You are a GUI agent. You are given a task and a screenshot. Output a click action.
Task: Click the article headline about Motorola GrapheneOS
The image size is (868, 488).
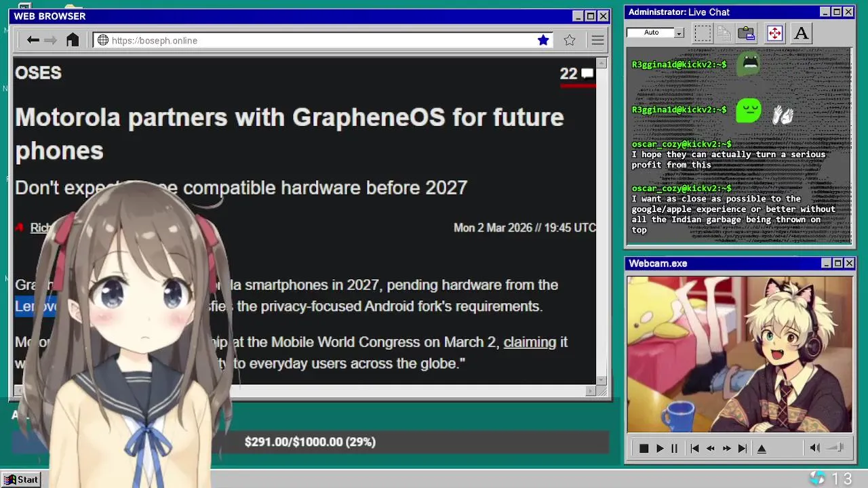tap(290, 134)
